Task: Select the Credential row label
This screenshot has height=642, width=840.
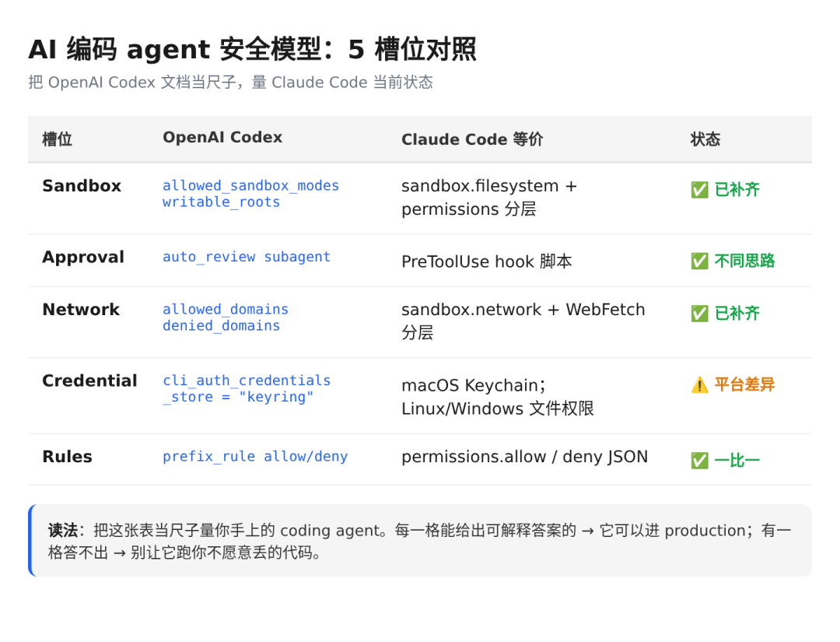Action: click(90, 381)
